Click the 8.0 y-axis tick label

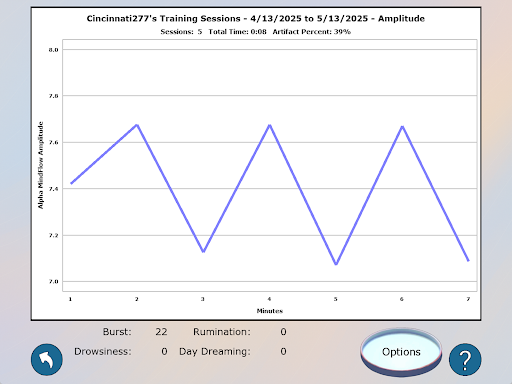[53, 50]
